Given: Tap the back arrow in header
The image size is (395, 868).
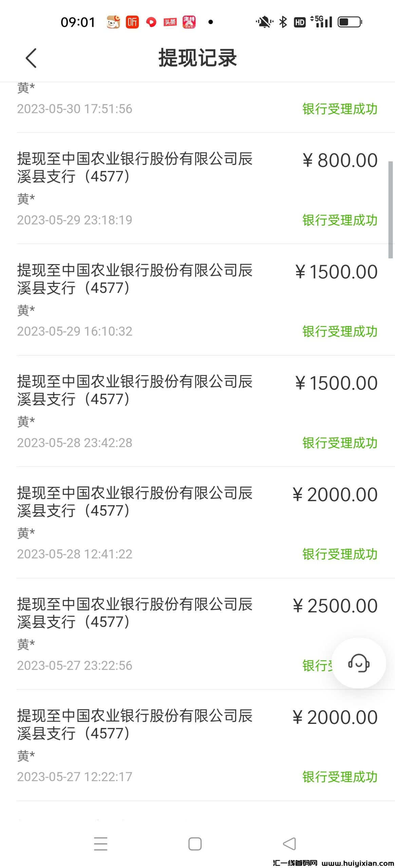Looking at the screenshot, I should click(31, 58).
